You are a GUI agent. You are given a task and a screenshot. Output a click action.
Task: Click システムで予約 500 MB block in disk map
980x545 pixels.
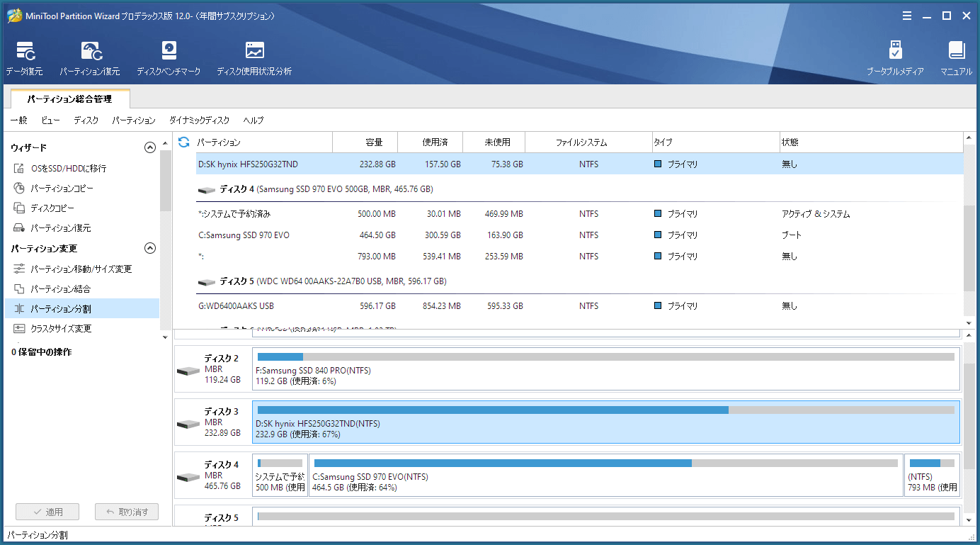[280, 476]
